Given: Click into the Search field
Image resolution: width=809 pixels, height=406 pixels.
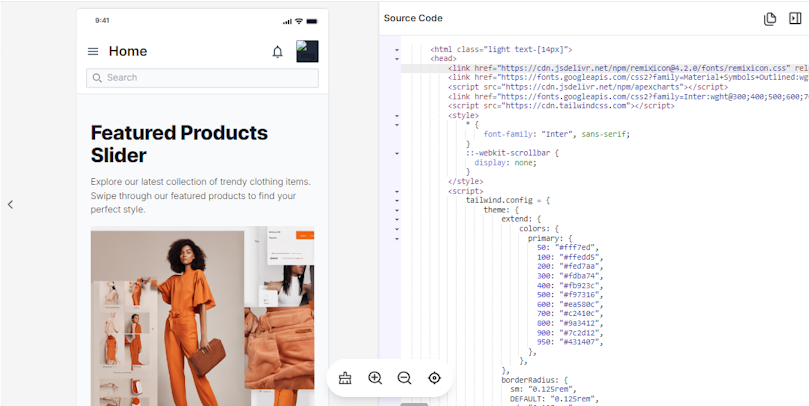Looking at the screenshot, I should pos(202,78).
